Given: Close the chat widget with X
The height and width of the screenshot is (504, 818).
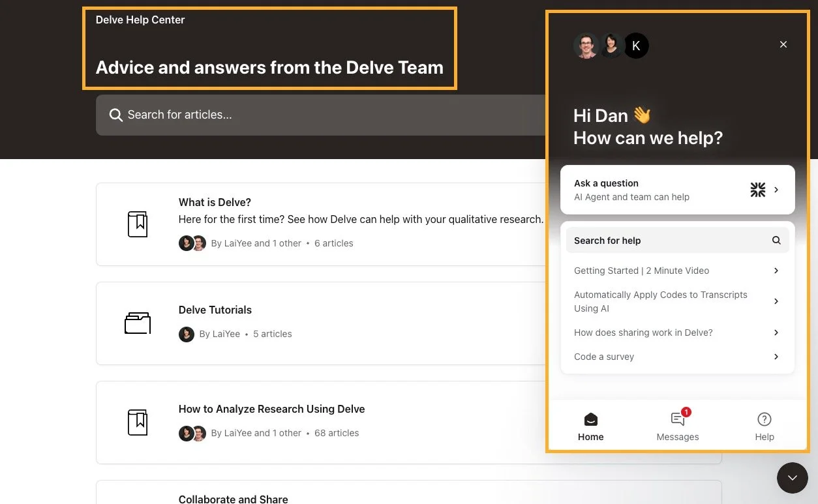Looking at the screenshot, I should point(783,44).
